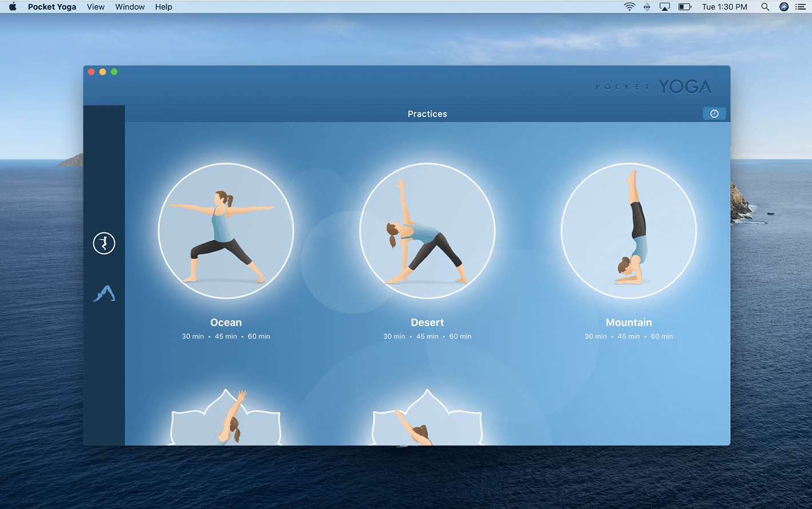Zoom the Pocket Yoga window with green button
The image size is (812, 509).
114,71
